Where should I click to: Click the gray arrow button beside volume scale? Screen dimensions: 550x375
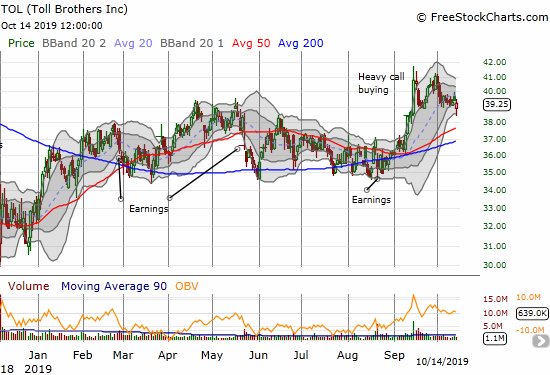(x=541, y=341)
